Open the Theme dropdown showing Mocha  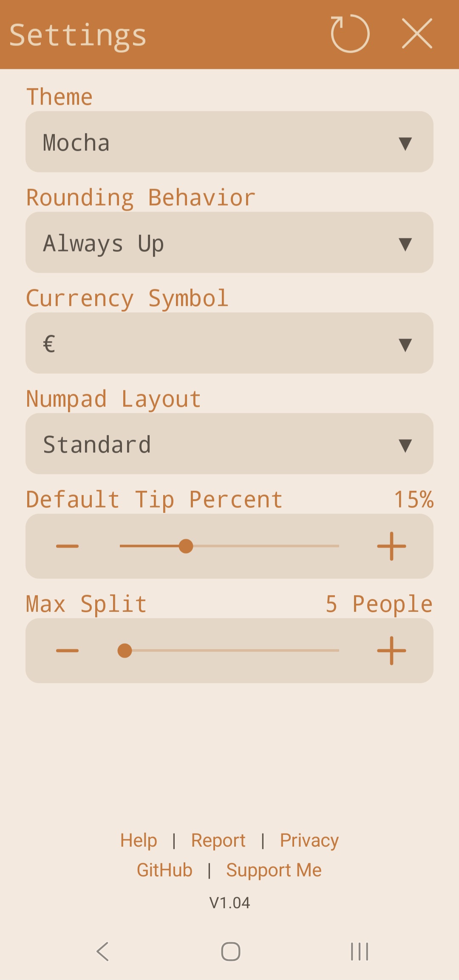tap(229, 142)
